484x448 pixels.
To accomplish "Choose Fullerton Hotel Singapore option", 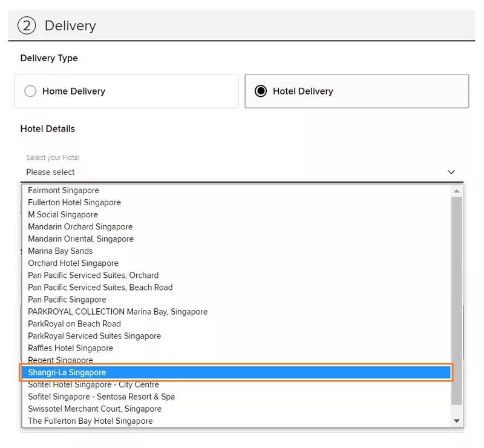I will click(236, 202).
